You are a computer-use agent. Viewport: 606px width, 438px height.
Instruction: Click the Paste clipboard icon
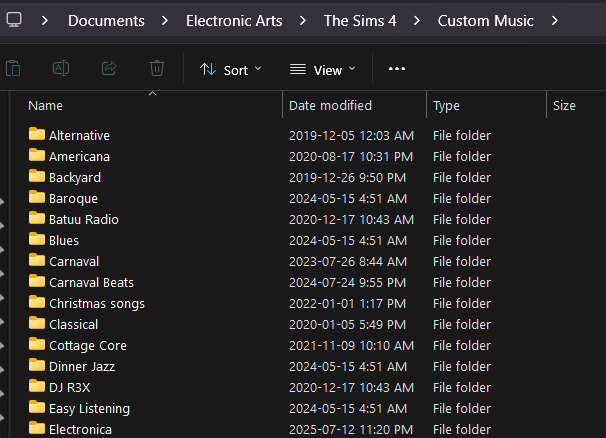coord(13,69)
